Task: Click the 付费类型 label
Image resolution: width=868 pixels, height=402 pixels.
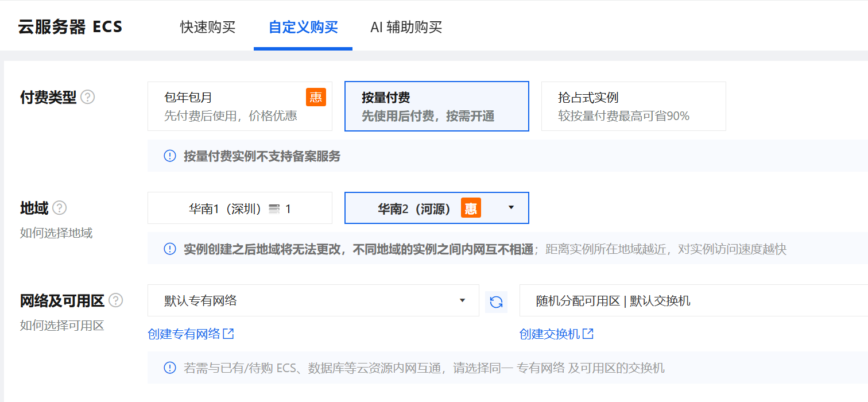Action: [48, 97]
